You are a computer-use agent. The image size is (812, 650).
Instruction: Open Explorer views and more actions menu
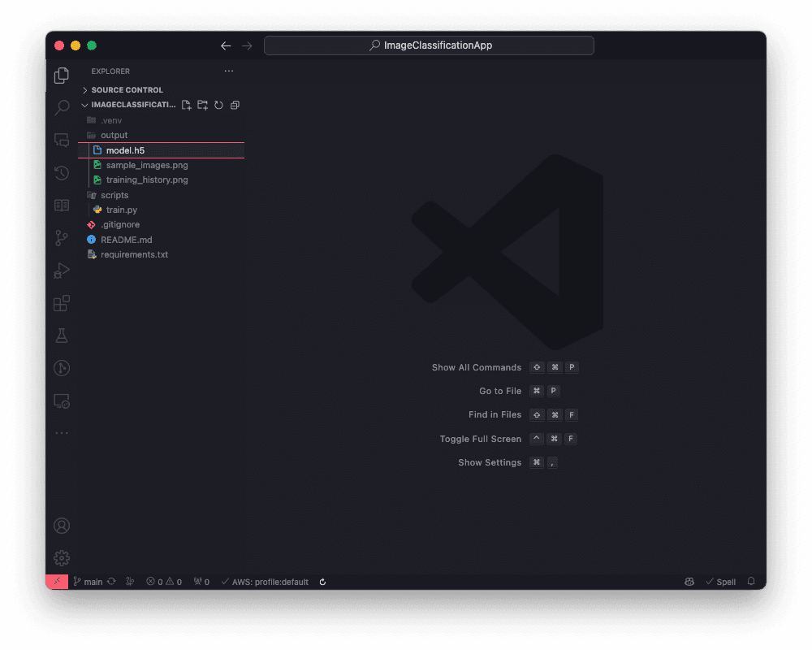pyautogui.click(x=229, y=71)
